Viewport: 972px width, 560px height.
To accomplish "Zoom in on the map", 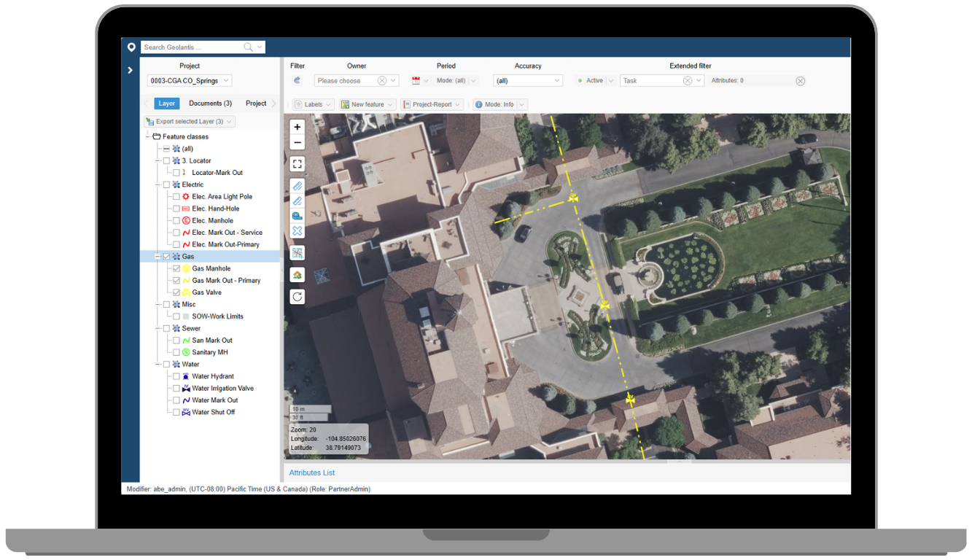I will (x=297, y=127).
